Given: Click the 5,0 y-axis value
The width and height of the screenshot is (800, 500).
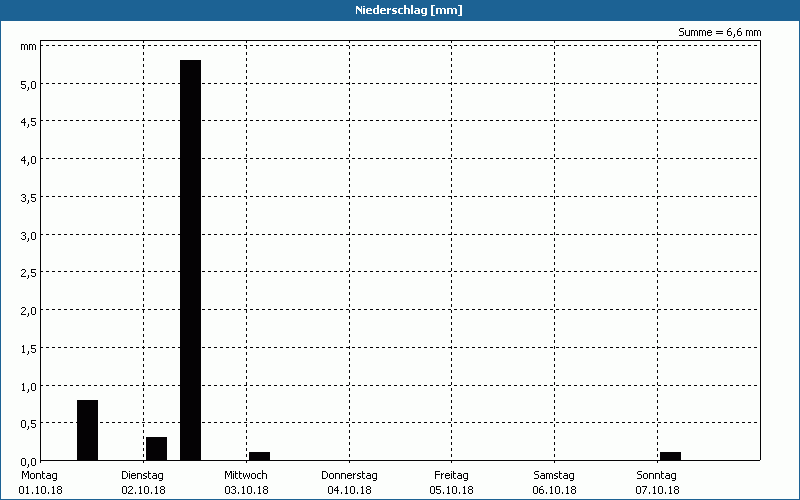Looking at the screenshot, I should pyautogui.click(x=29, y=85).
